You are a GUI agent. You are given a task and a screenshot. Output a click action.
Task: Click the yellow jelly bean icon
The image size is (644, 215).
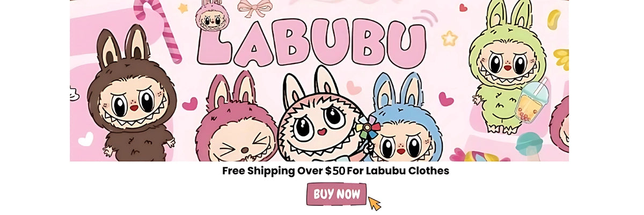[554, 19]
